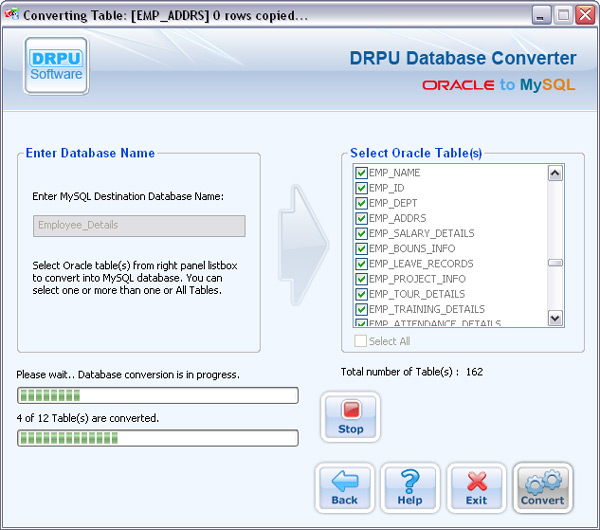The height and width of the screenshot is (530, 600).
Task: Toggle the EMP_TRAINING_DETAILS checkbox
Action: (361, 309)
